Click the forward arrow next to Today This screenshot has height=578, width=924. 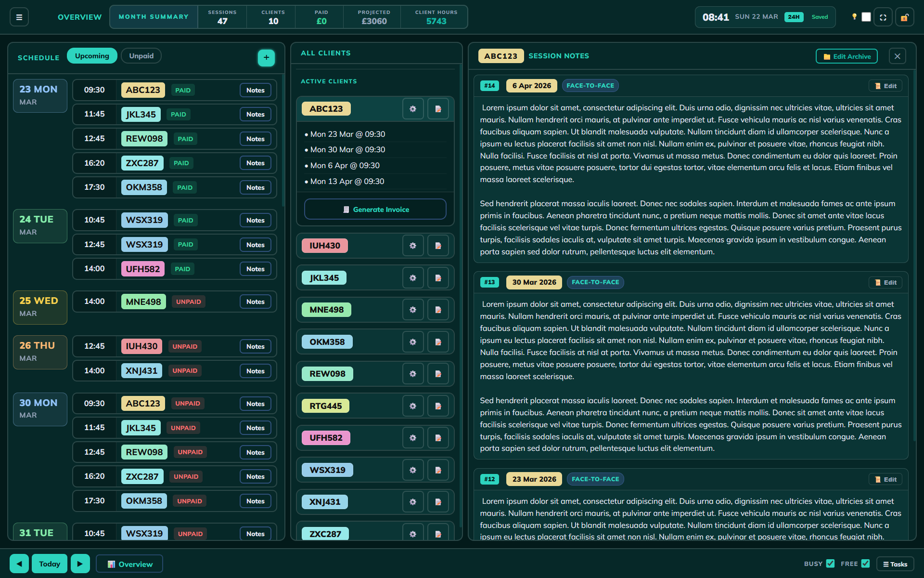(x=80, y=563)
